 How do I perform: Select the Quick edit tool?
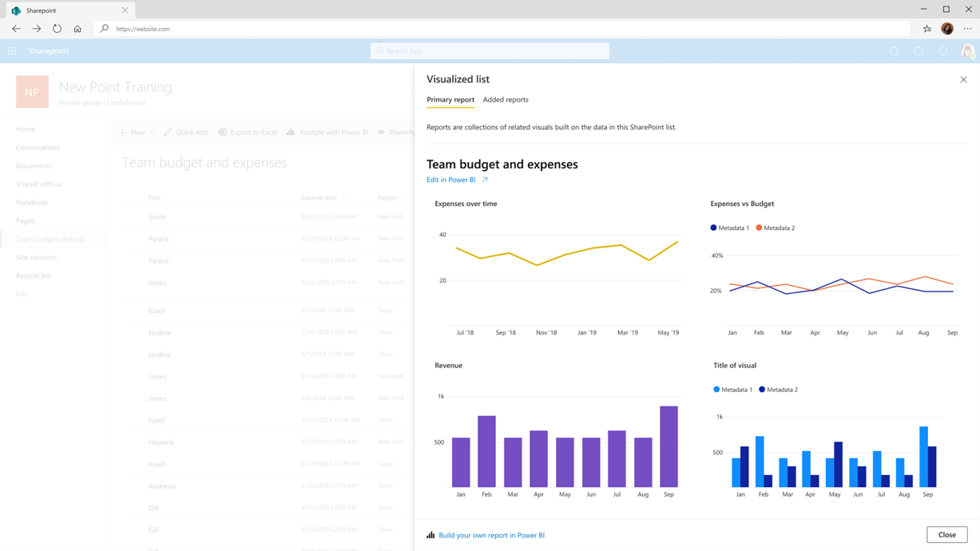coord(185,132)
